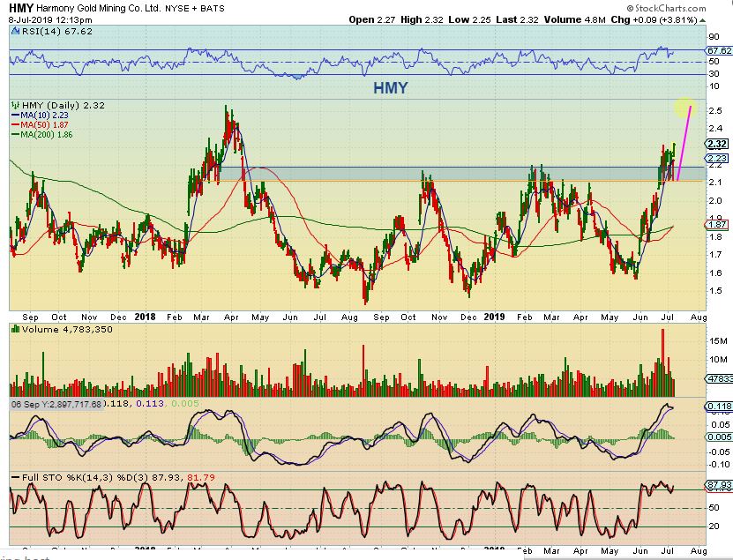The height and width of the screenshot is (560, 733).
Task: Click the Last 2.32 quote value
Action: [x=517, y=19]
